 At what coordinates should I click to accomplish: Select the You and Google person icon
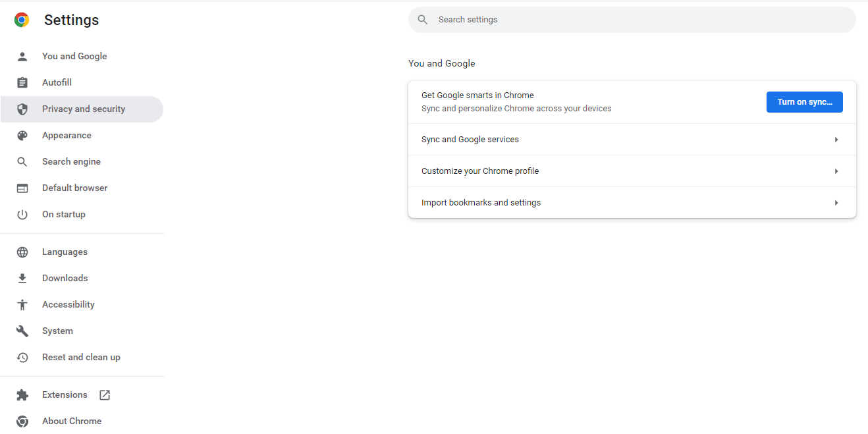[x=22, y=56]
